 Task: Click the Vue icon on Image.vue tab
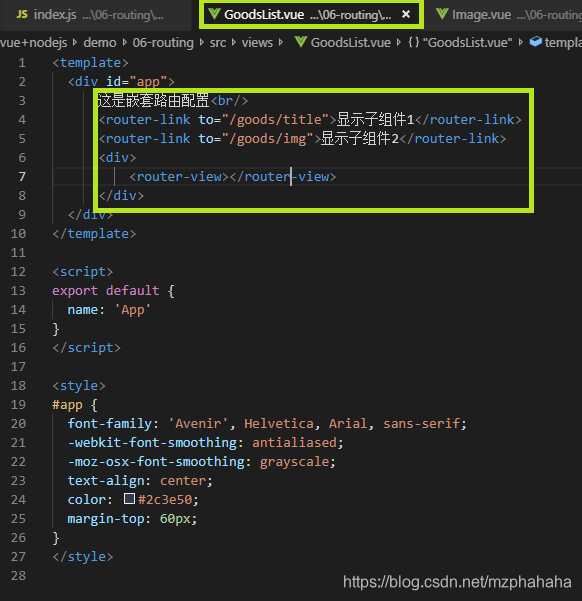pos(442,14)
